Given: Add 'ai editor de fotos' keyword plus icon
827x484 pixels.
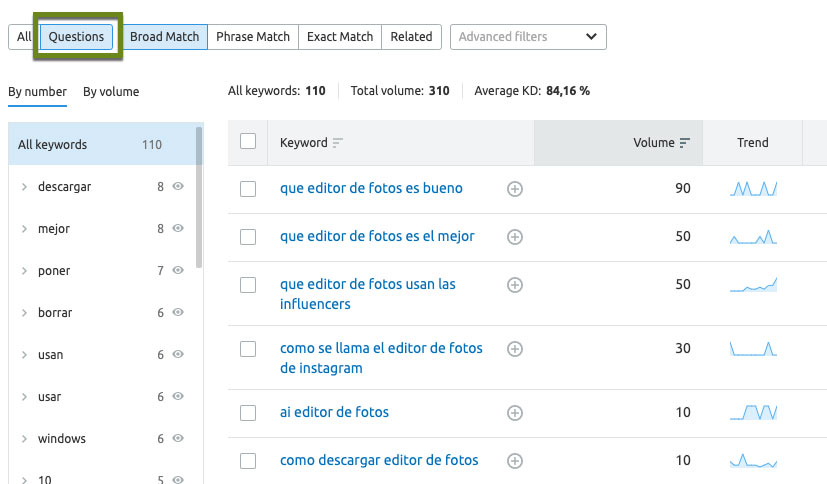Looking at the screenshot, I should click(x=515, y=413).
